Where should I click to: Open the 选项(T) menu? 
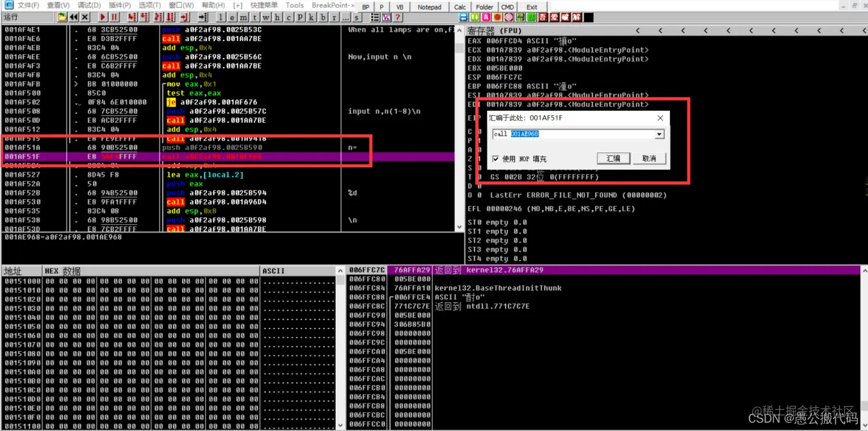coord(150,6)
